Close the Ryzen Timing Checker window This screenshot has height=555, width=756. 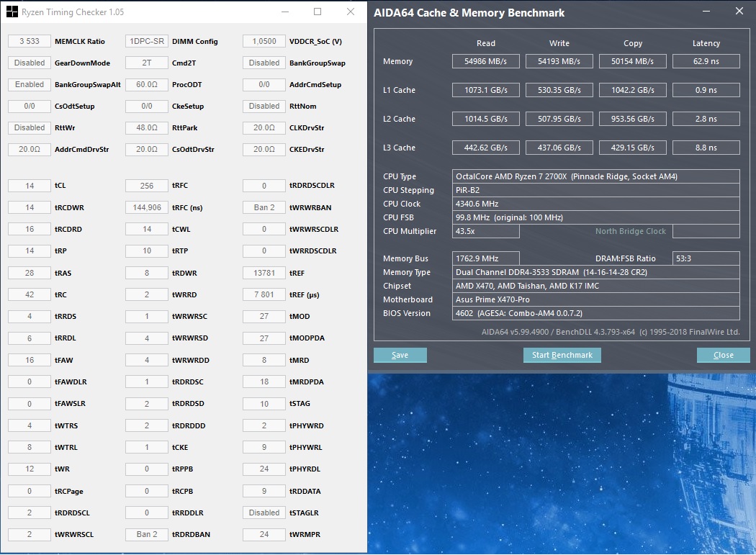[351, 12]
